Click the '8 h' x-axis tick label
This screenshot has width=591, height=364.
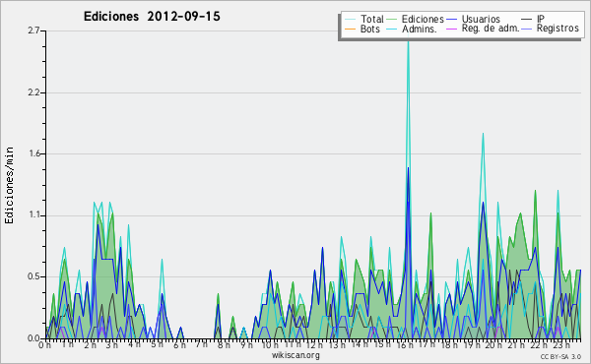pos(224,345)
